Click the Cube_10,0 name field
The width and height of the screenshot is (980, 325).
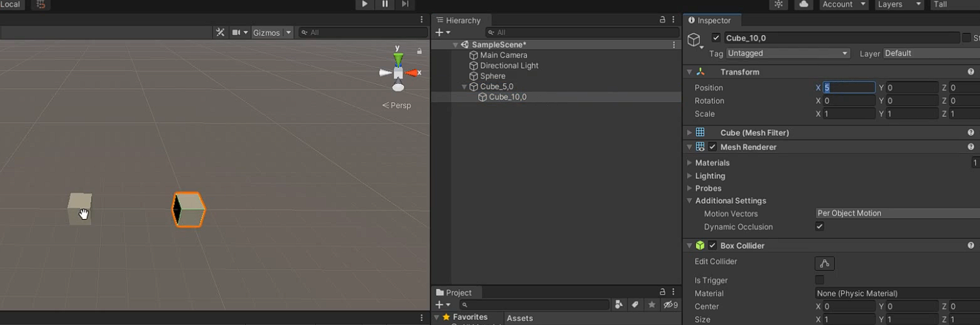point(841,38)
